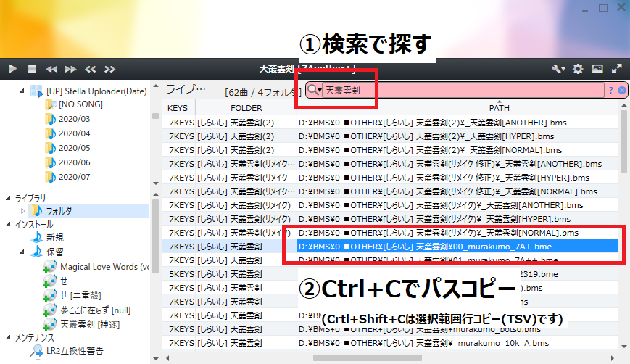This screenshot has height=364, width=630.
Task: Open the 2020/06 folder
Action: 75,162
